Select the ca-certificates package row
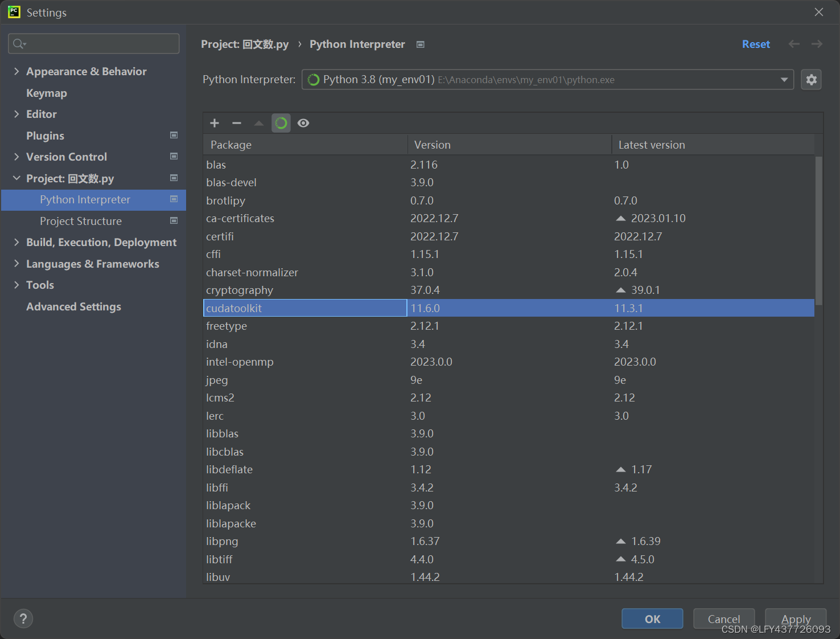 click(x=509, y=218)
